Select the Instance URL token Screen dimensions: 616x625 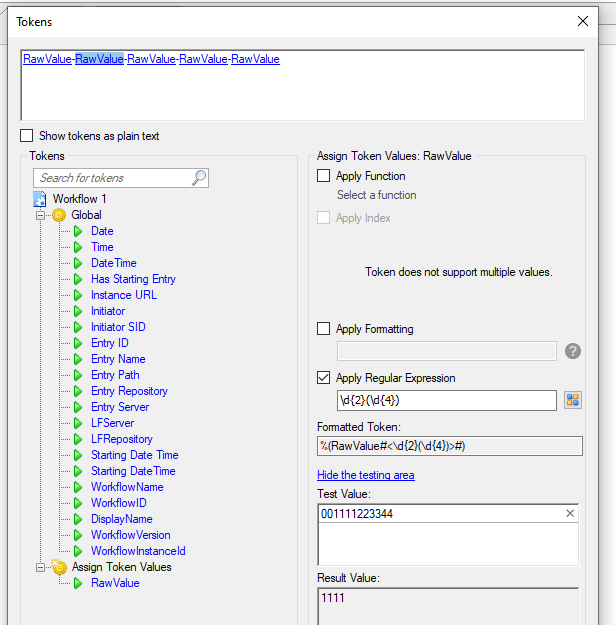[x=124, y=295]
